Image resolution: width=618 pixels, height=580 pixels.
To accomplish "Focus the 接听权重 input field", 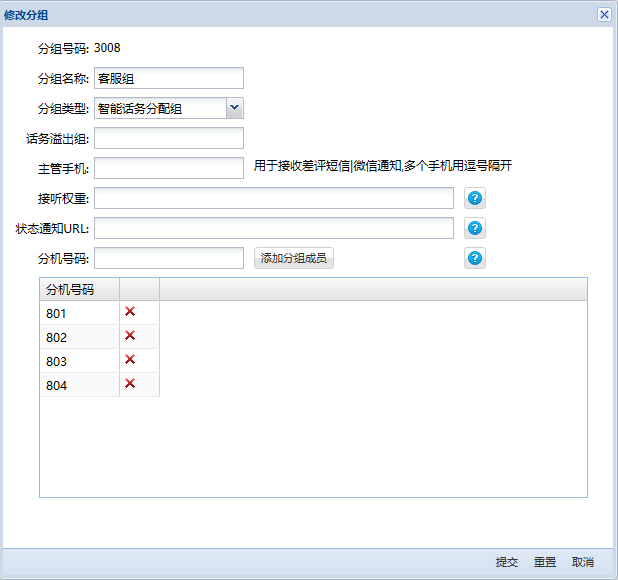I will pos(273,198).
